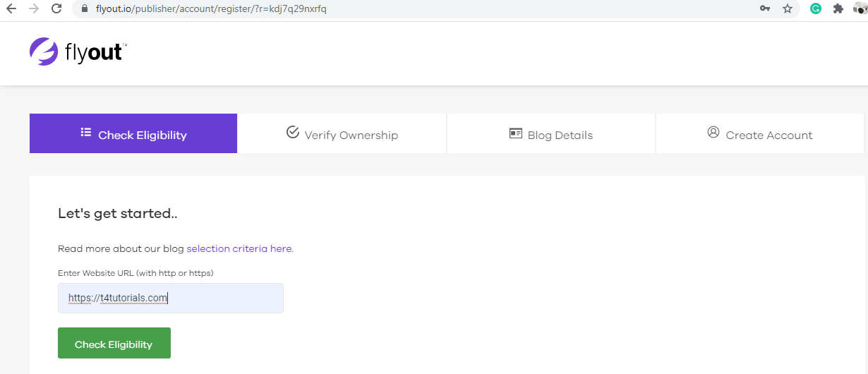Click "Read more about our blog" text

(x=121, y=248)
